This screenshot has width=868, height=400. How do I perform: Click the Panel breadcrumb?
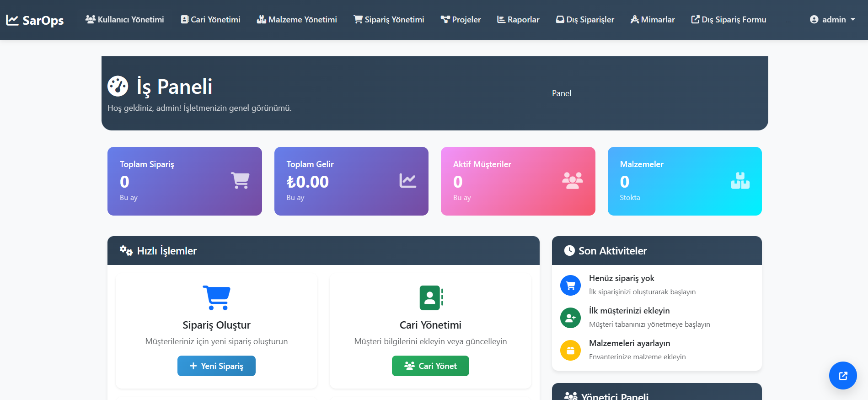562,93
